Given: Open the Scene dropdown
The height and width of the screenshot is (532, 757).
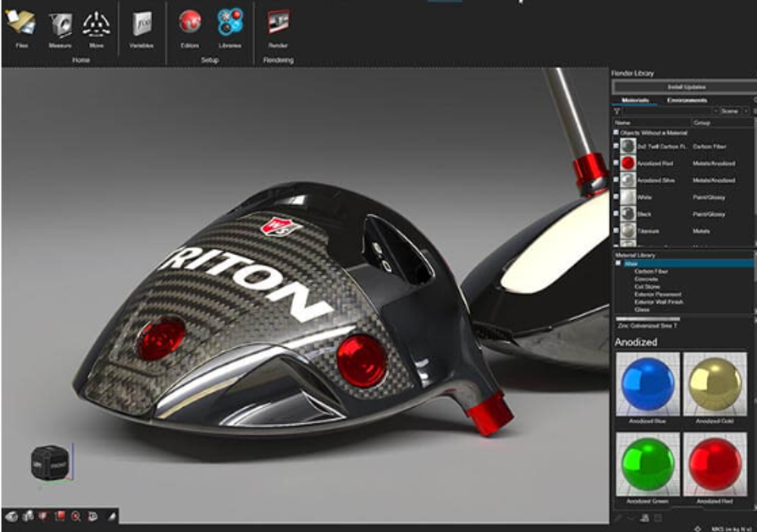Looking at the screenshot, I should 733,111.
